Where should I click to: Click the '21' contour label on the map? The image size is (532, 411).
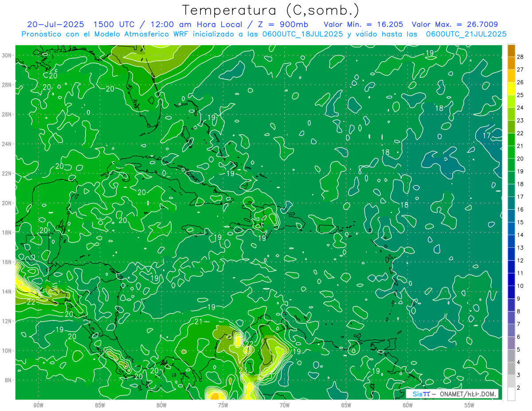point(199,321)
